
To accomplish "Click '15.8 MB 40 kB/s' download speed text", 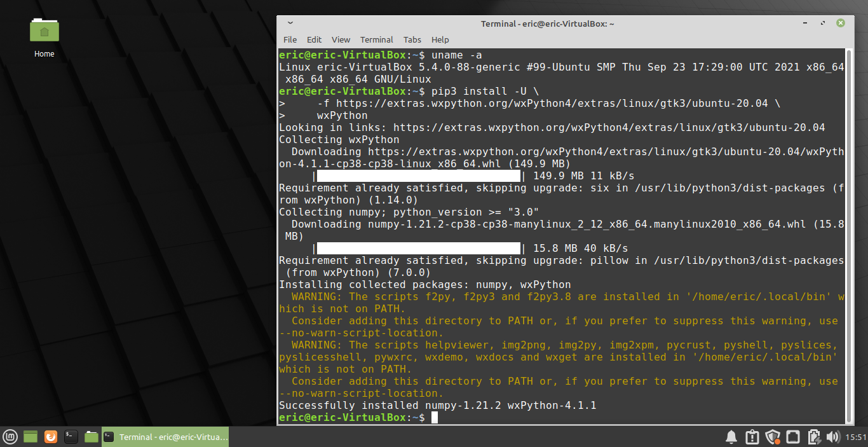I will pyautogui.click(x=581, y=249).
